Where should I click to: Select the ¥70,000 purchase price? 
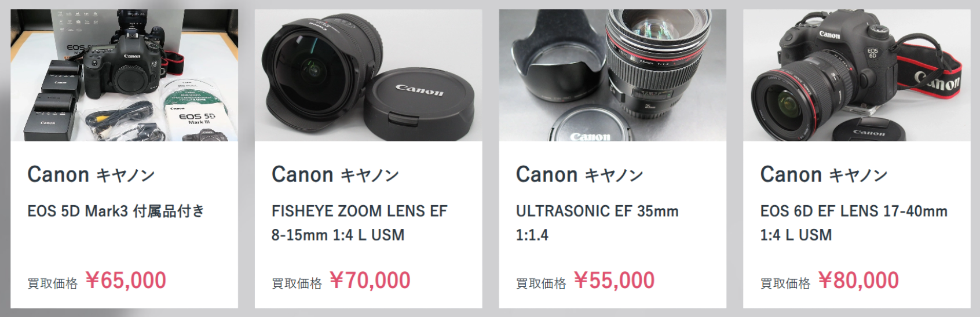(x=370, y=280)
